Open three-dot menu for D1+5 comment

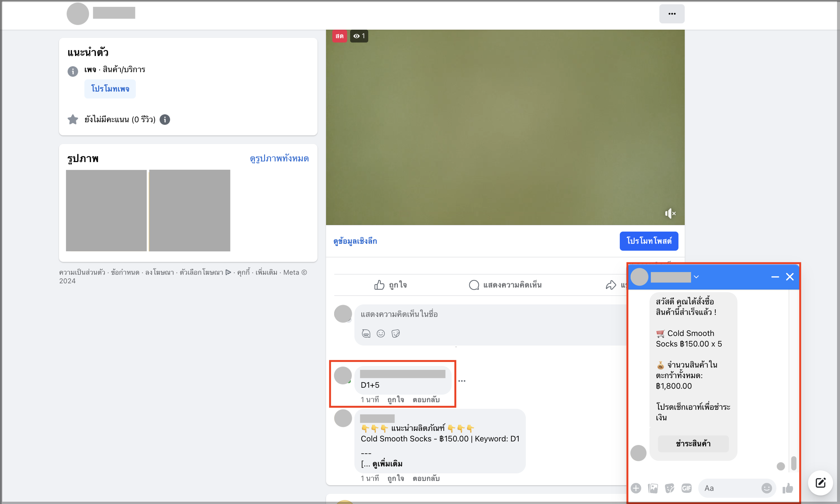(462, 381)
